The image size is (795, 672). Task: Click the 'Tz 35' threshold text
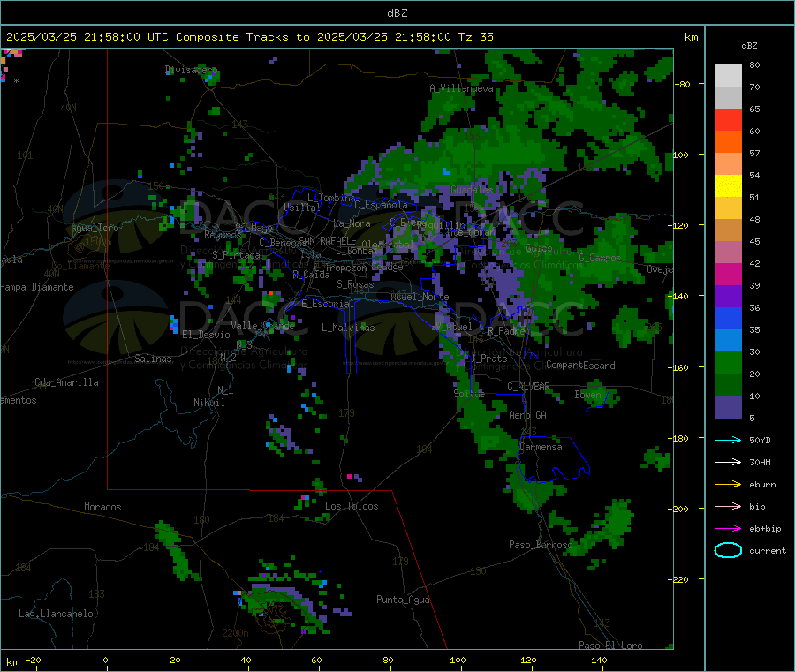click(x=475, y=37)
